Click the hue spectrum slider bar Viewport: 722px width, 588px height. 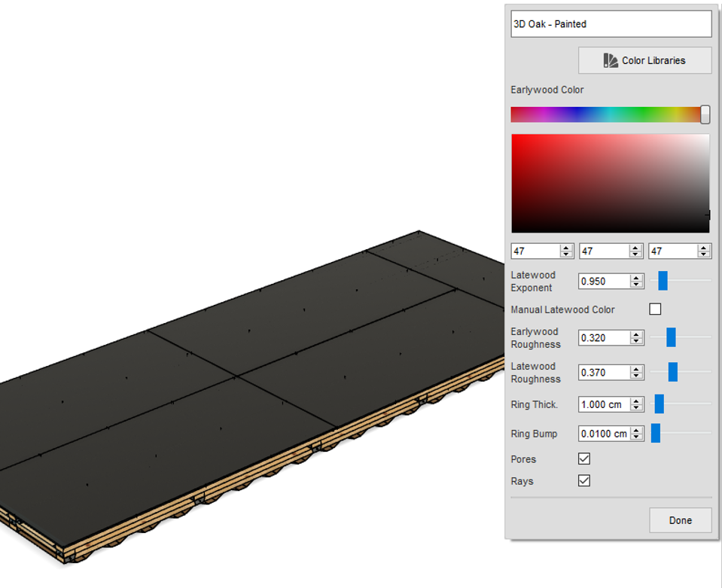606,114
